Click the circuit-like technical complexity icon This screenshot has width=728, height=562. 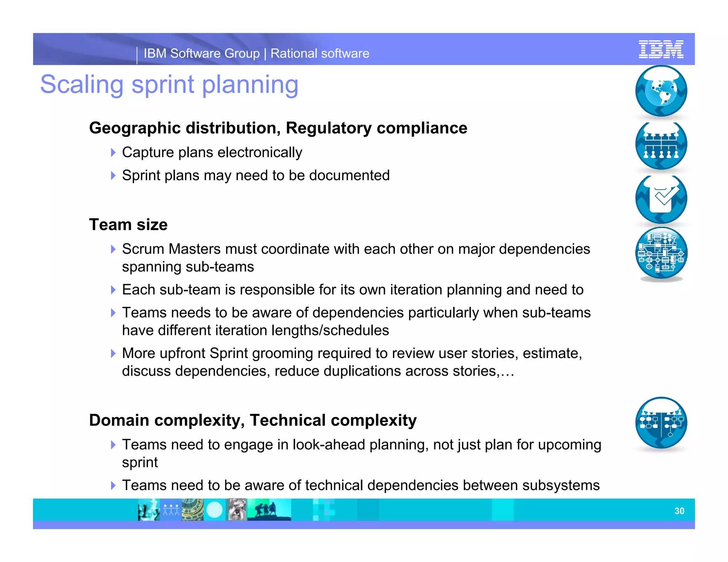[x=661, y=253]
